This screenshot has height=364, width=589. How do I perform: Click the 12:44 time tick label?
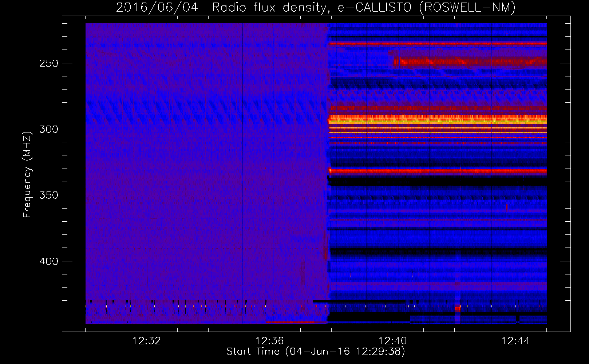point(516,341)
